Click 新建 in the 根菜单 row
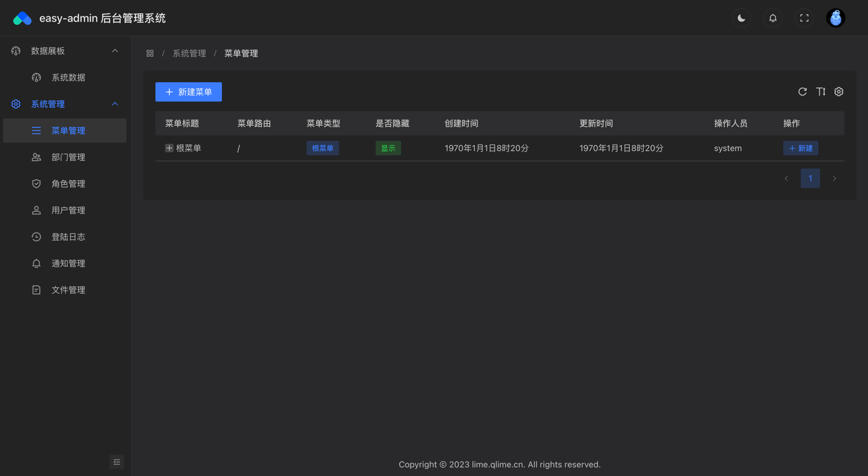 [800, 148]
